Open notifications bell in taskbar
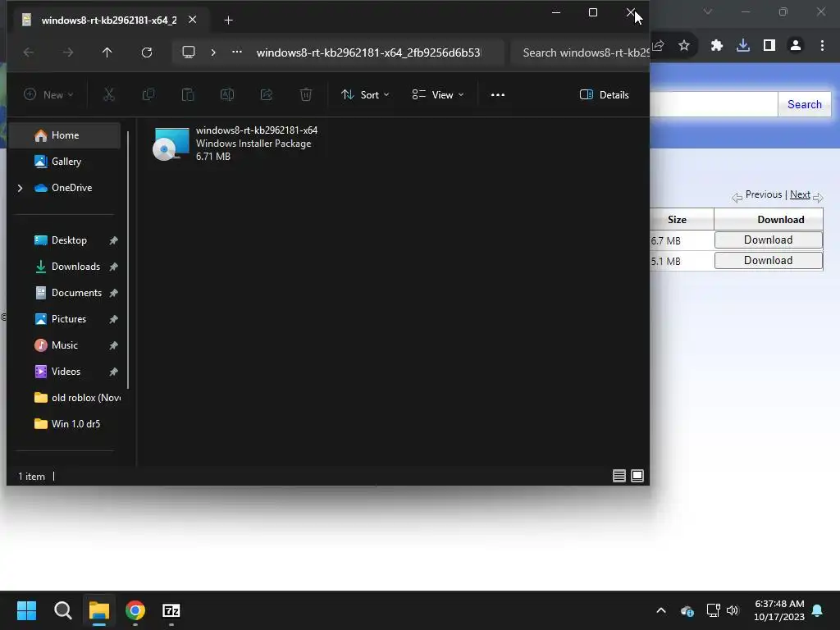The width and height of the screenshot is (840, 630). tap(818, 610)
